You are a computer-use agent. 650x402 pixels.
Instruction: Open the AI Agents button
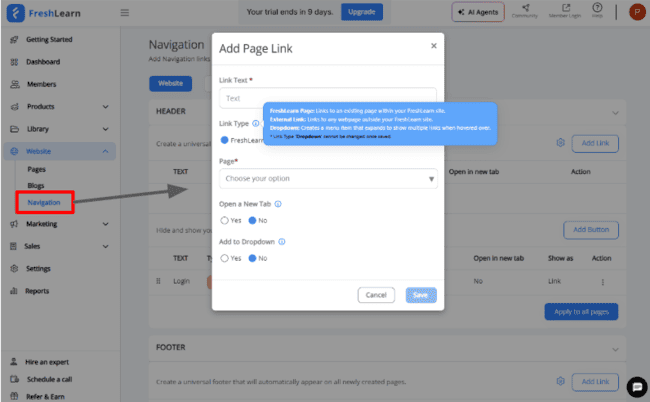478,12
